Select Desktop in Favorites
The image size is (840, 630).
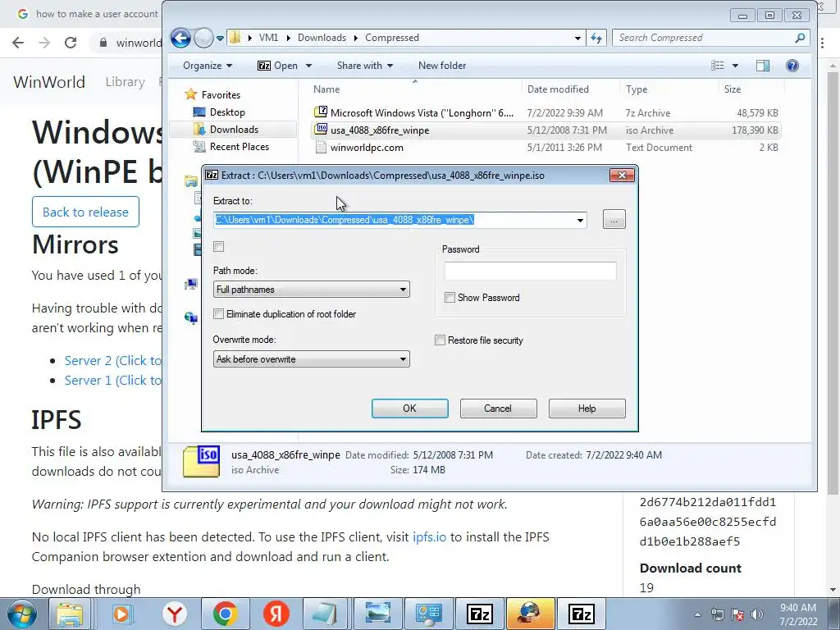pyautogui.click(x=227, y=112)
